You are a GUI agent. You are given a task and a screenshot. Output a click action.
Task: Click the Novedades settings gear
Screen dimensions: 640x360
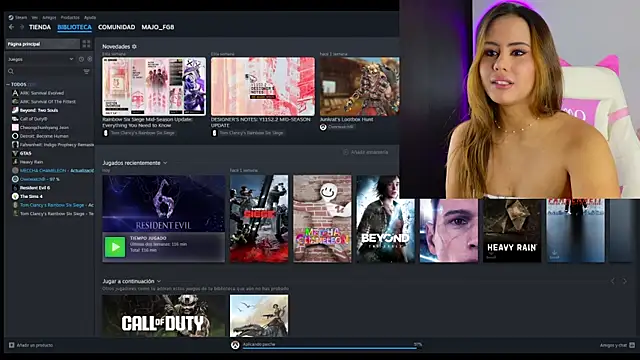tap(134, 47)
